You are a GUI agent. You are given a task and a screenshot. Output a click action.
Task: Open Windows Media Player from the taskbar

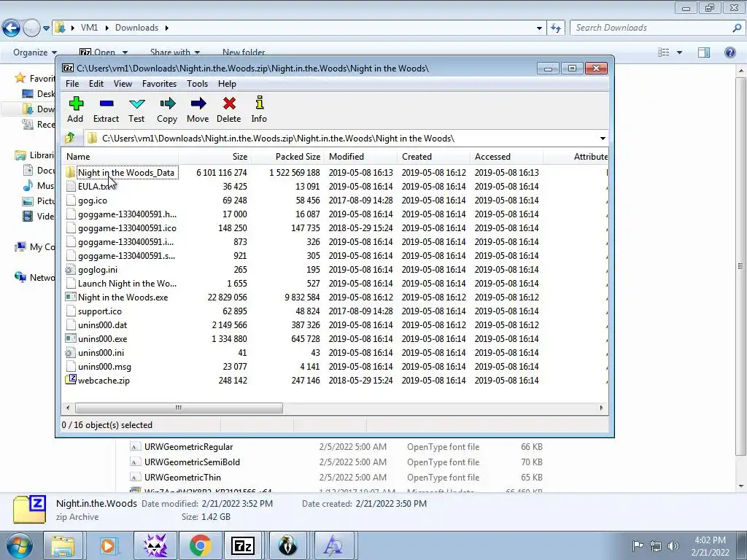108,545
